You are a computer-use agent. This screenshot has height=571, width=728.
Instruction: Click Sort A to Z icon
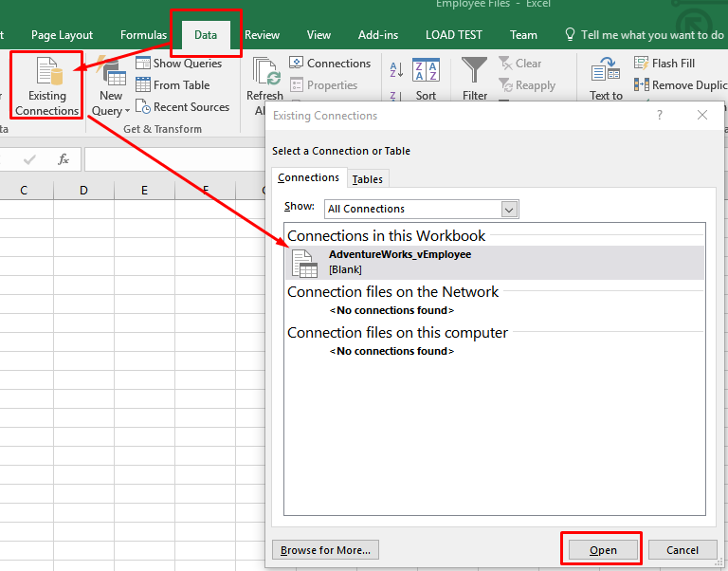396,69
